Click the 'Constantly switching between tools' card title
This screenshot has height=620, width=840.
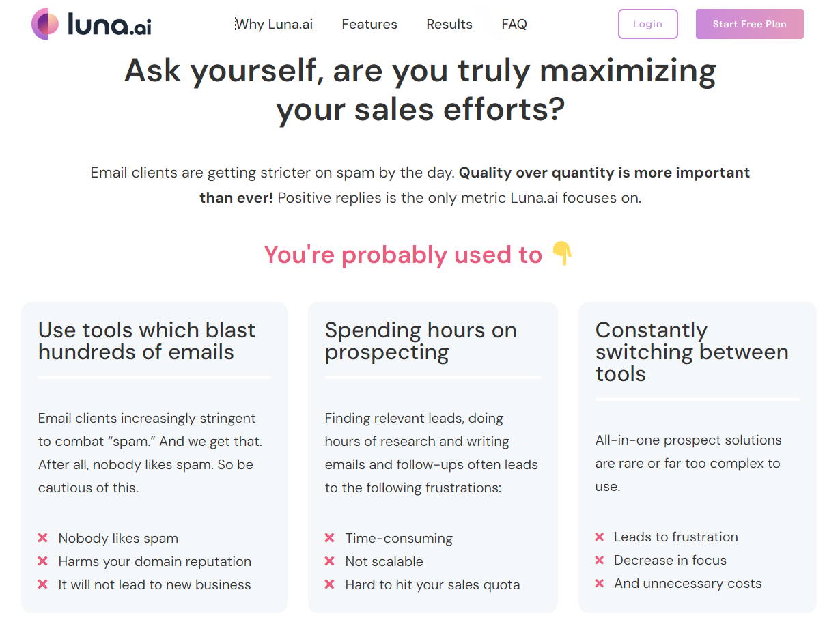tap(691, 352)
